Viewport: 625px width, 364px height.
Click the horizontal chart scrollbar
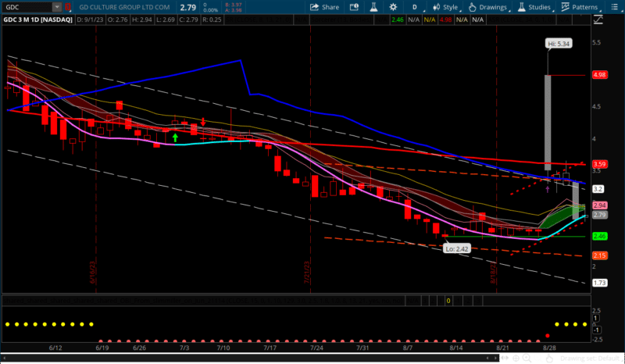point(248,359)
